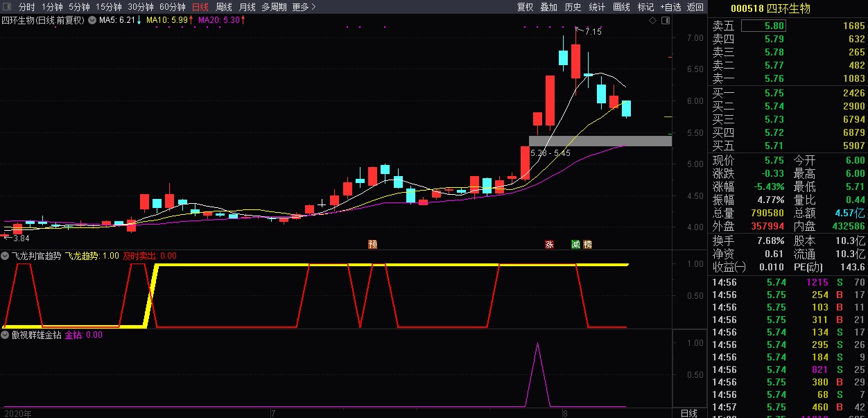This screenshot has height=418, width=868.
Task: Expand the 傲视群雄金钻 indicator dropdown arrow
Action: tap(6, 335)
